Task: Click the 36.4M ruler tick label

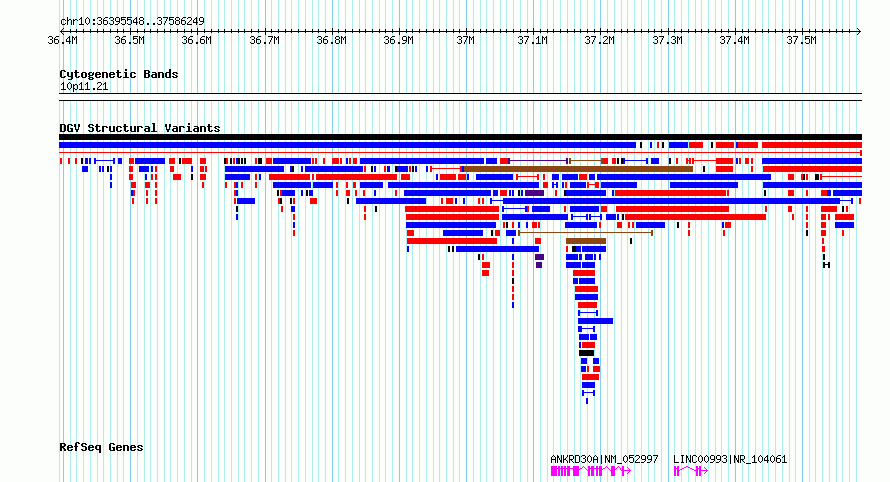Action: point(62,40)
